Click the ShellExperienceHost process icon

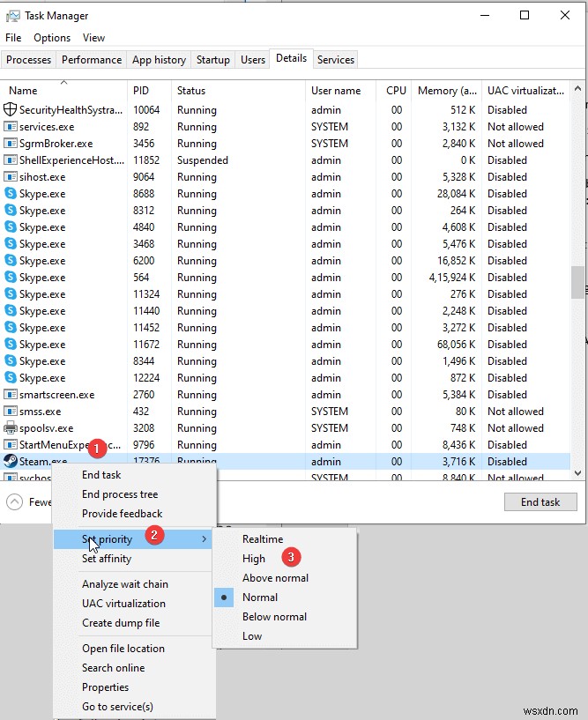click(x=10, y=160)
